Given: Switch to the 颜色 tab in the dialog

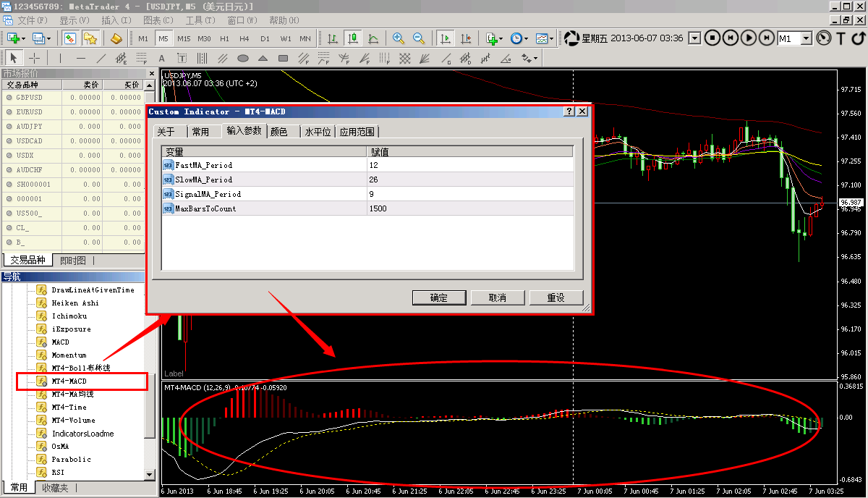Looking at the screenshot, I should point(278,132).
